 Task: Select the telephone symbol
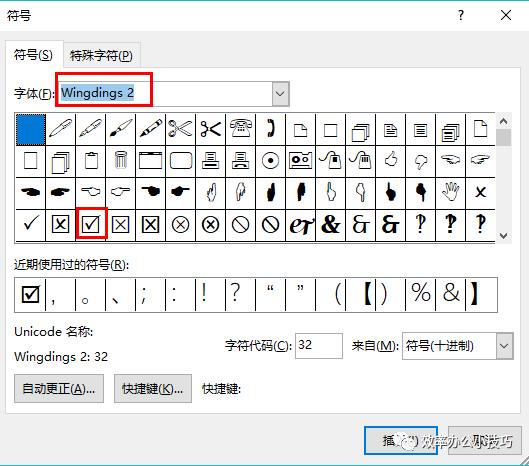tap(241, 130)
